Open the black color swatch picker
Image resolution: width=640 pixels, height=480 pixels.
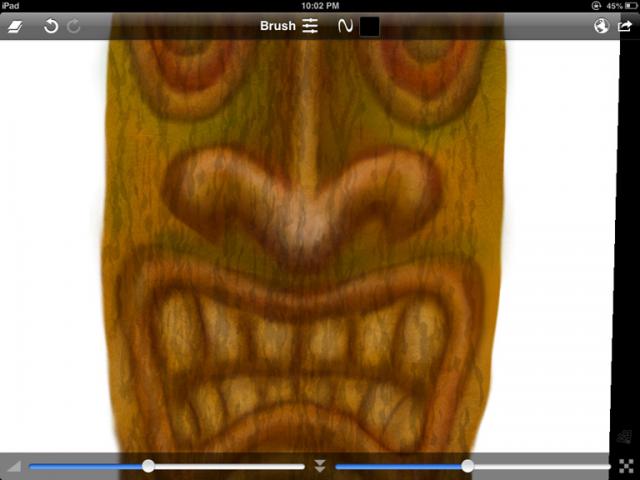pyautogui.click(x=370, y=26)
